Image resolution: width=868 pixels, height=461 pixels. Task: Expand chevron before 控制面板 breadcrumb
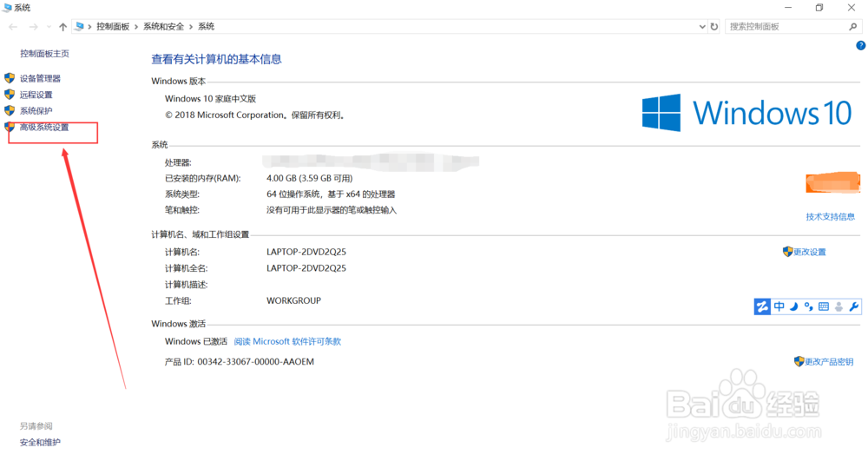point(89,27)
